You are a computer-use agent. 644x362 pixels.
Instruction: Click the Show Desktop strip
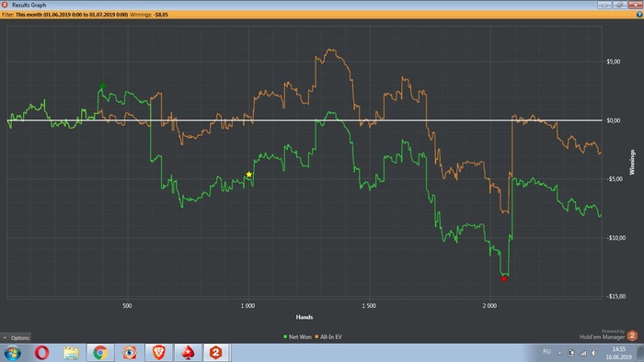point(640,353)
